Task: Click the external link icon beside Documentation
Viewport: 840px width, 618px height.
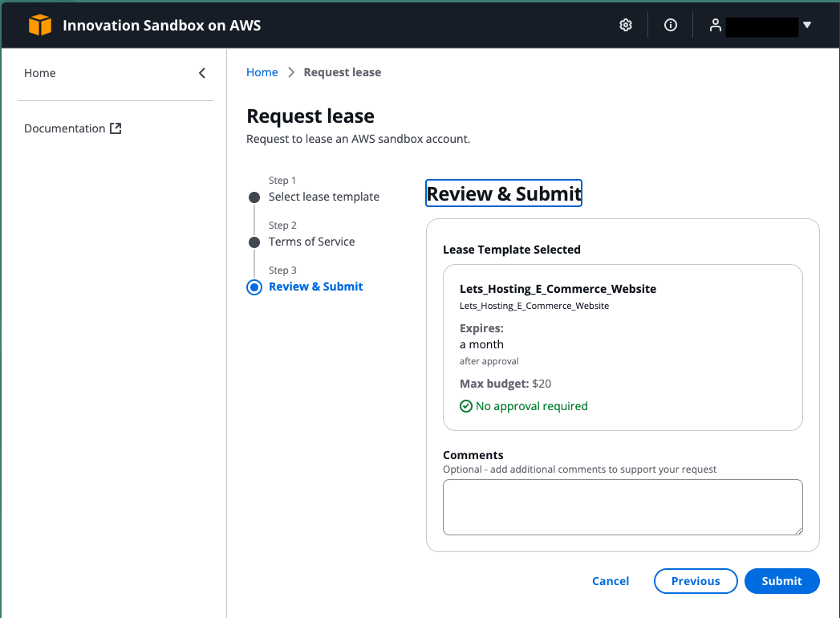Action: click(x=116, y=128)
